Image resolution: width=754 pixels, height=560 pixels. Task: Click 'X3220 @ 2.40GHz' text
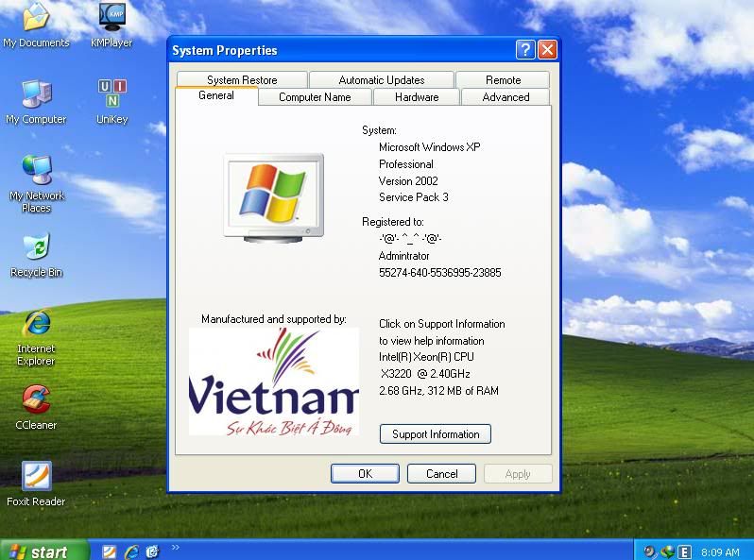tap(425, 374)
